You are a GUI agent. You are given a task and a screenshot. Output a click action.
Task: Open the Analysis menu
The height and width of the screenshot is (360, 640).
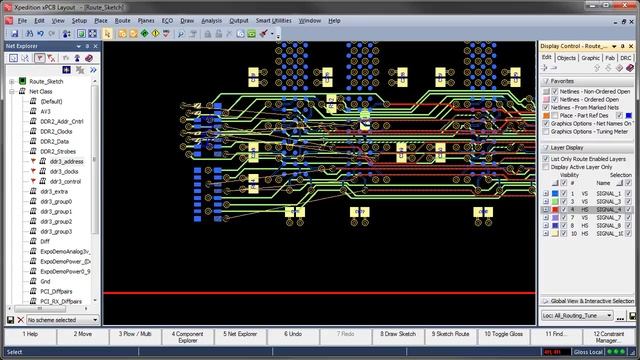click(211, 20)
